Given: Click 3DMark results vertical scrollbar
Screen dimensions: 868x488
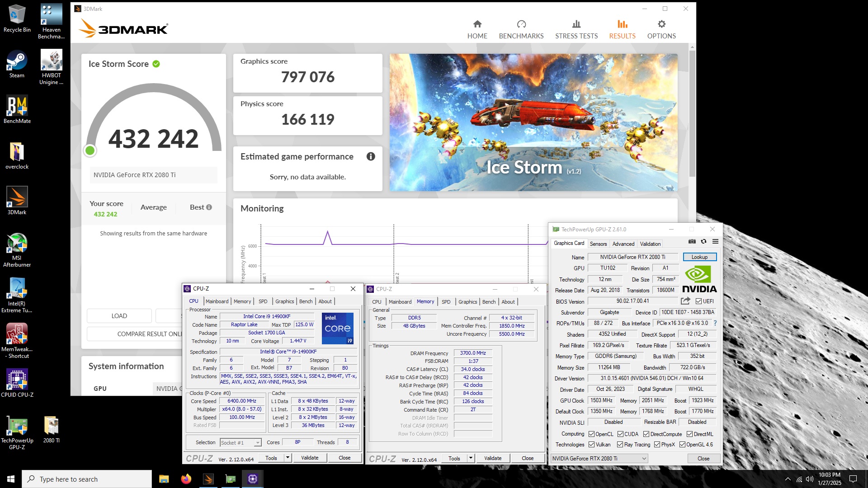Looking at the screenshot, I should pyautogui.click(x=692, y=113).
